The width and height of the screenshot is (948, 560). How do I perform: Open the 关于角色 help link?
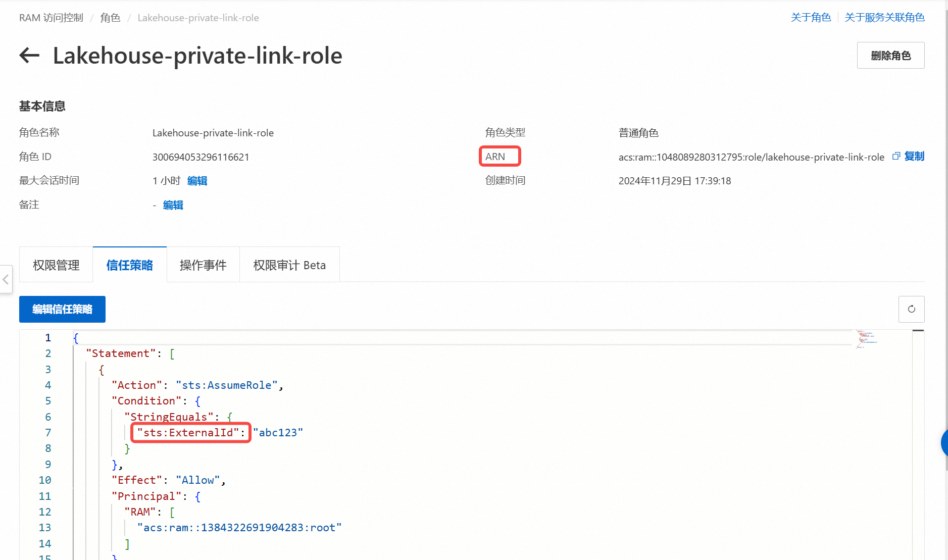tap(811, 18)
